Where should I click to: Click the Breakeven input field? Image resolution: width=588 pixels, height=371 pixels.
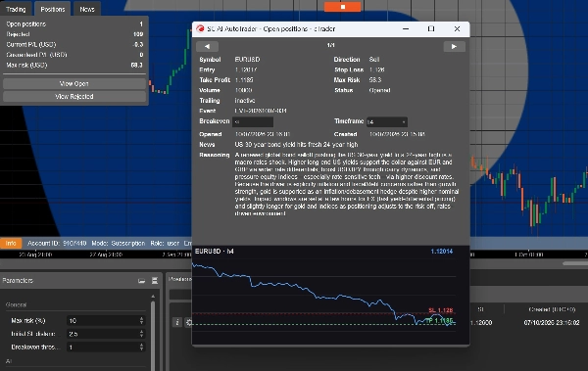pyautogui.click(x=253, y=121)
